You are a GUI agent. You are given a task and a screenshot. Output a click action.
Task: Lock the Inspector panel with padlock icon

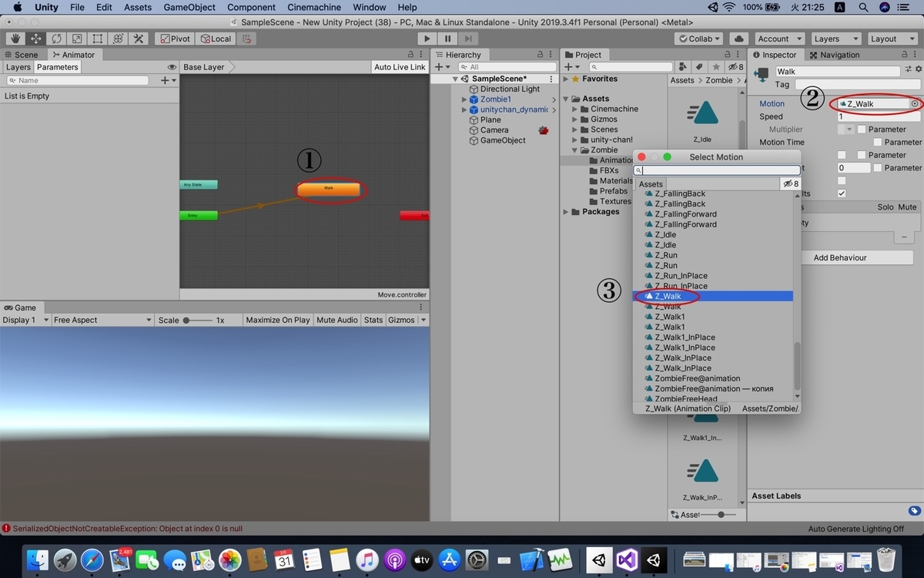(906, 55)
